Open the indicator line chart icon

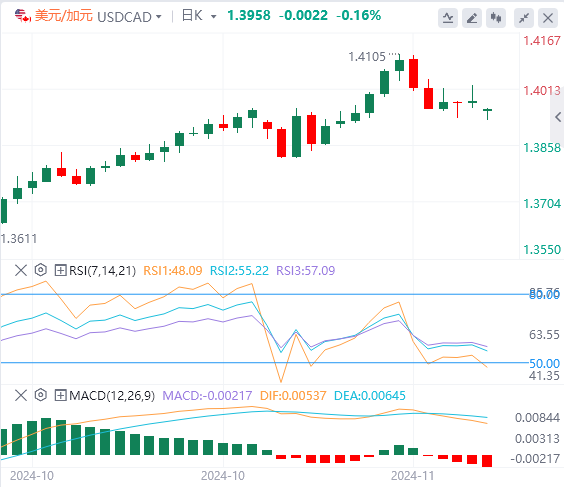coord(448,18)
